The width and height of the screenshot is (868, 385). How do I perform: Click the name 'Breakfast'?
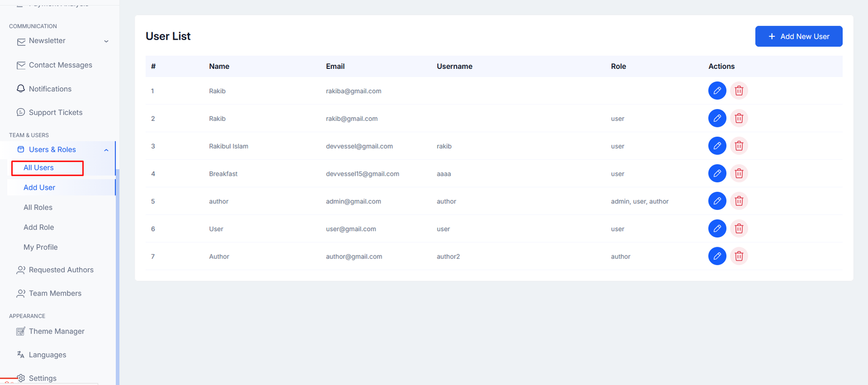(223, 174)
